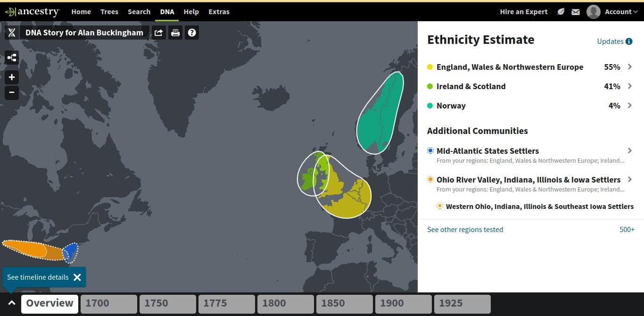Zoom out the map with minus button
Viewport: 644px width, 316px height.
pyautogui.click(x=12, y=92)
